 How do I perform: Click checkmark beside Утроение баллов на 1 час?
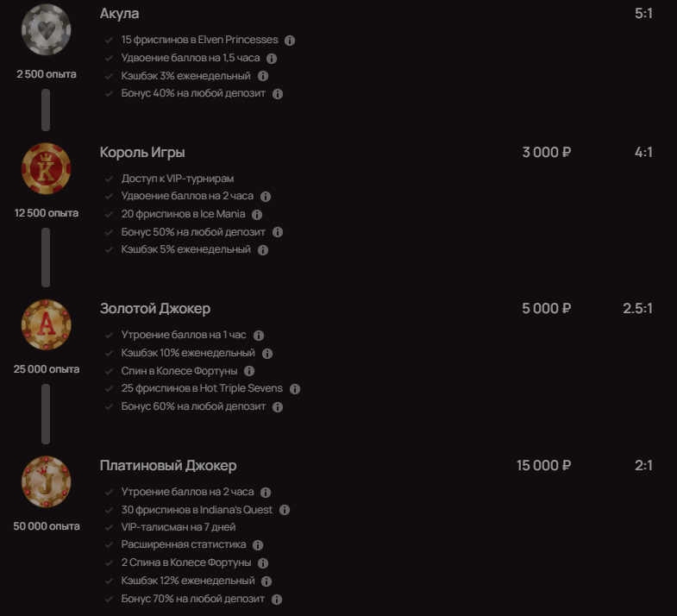coord(109,335)
